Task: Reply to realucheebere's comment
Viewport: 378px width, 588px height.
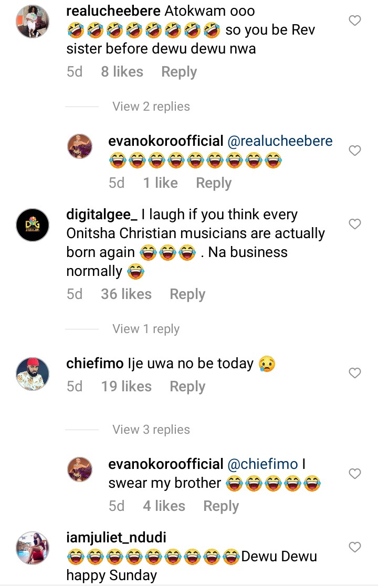Action: 179,72
